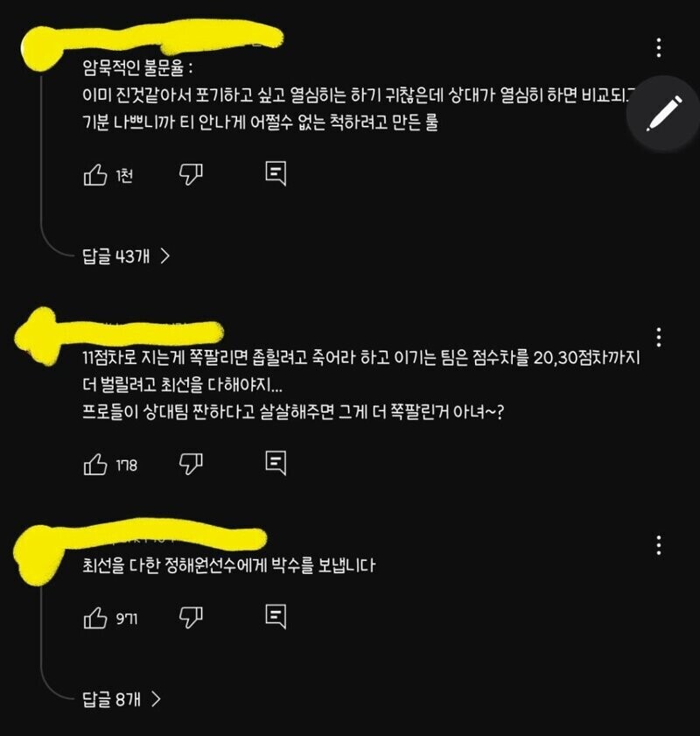Open options menu for the 11점차 comment
700x736 pixels.
(x=659, y=337)
